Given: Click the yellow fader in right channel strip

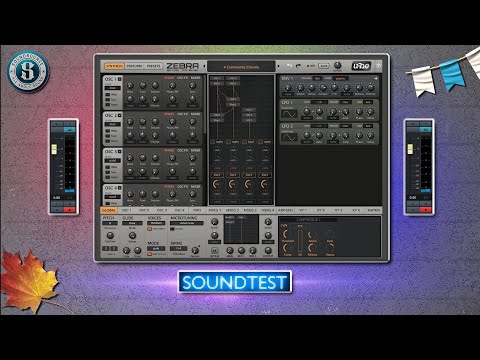Looking at the screenshot, I should click(x=410, y=149).
